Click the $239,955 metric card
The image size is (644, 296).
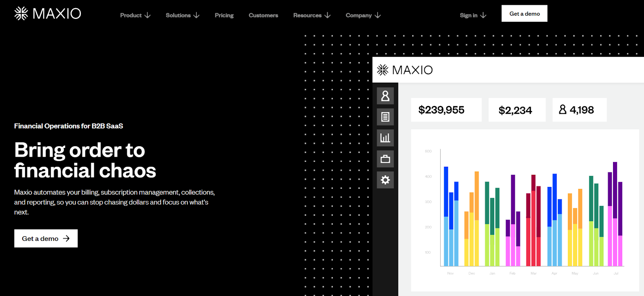coord(446,110)
